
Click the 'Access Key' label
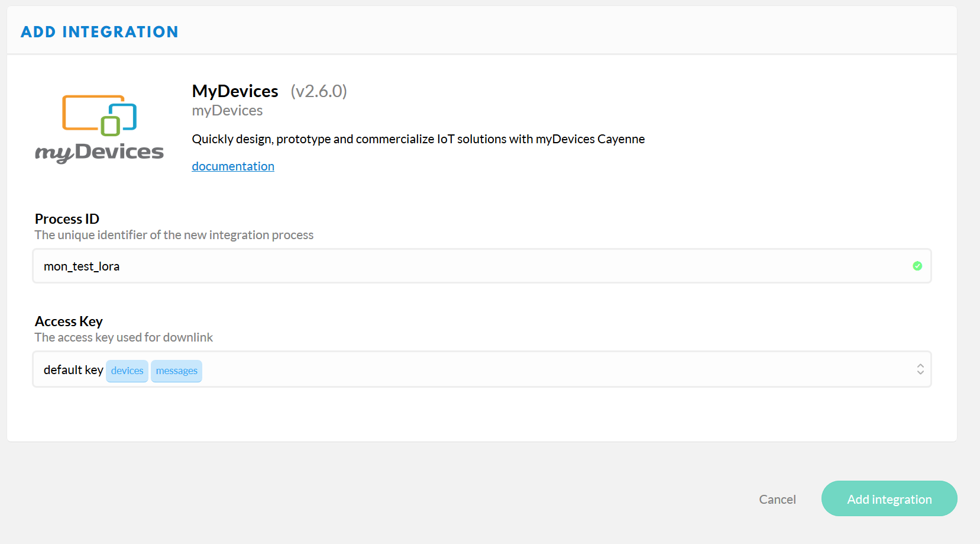[x=69, y=321]
